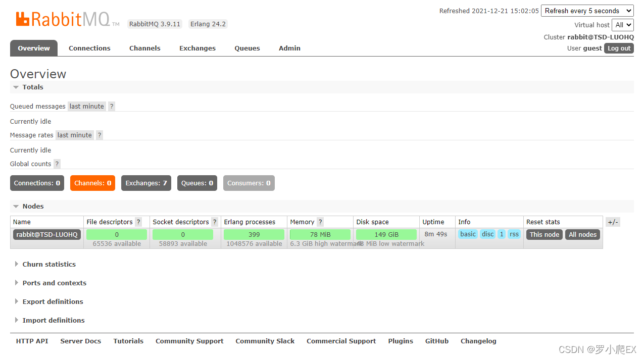This screenshot has width=644, height=359.
Task: Open the Server Docs link
Action: [x=81, y=341]
